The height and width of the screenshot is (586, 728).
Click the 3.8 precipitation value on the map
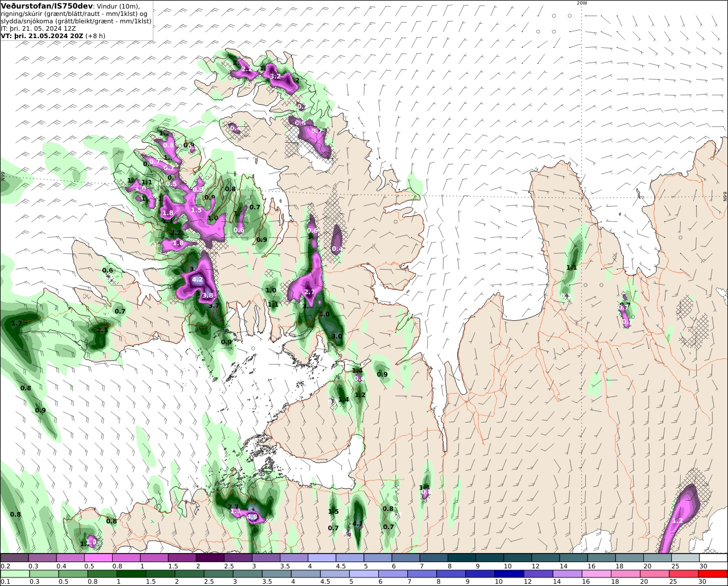(208, 295)
